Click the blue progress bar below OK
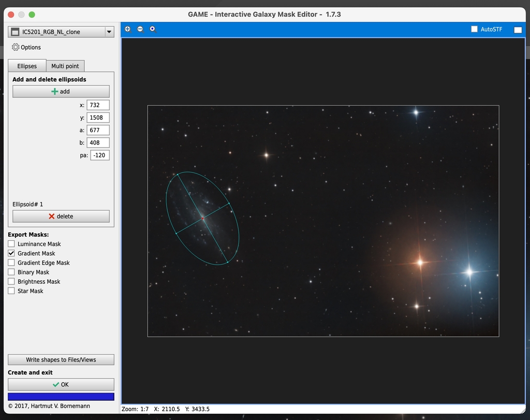Screen dimensions: 530x420 (61, 396)
